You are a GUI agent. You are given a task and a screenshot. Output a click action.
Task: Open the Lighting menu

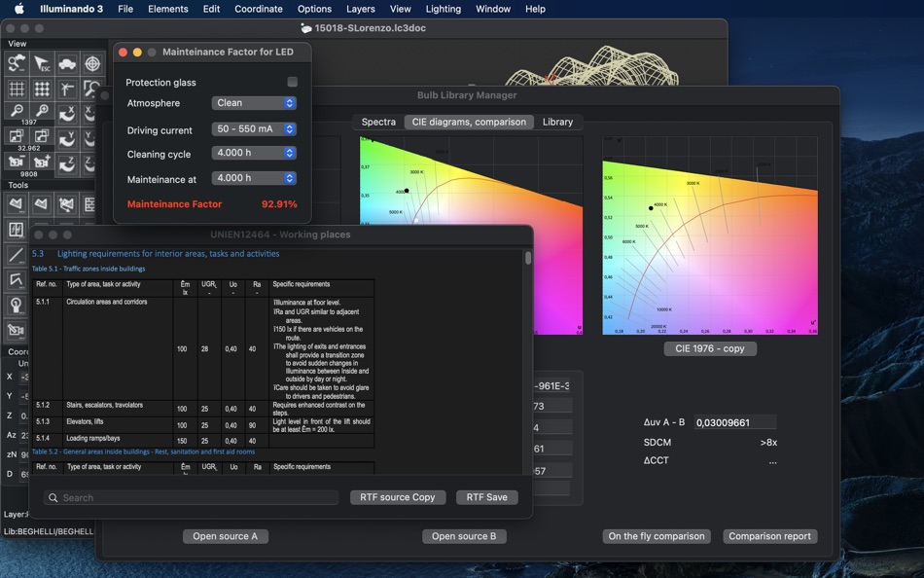[x=444, y=9]
